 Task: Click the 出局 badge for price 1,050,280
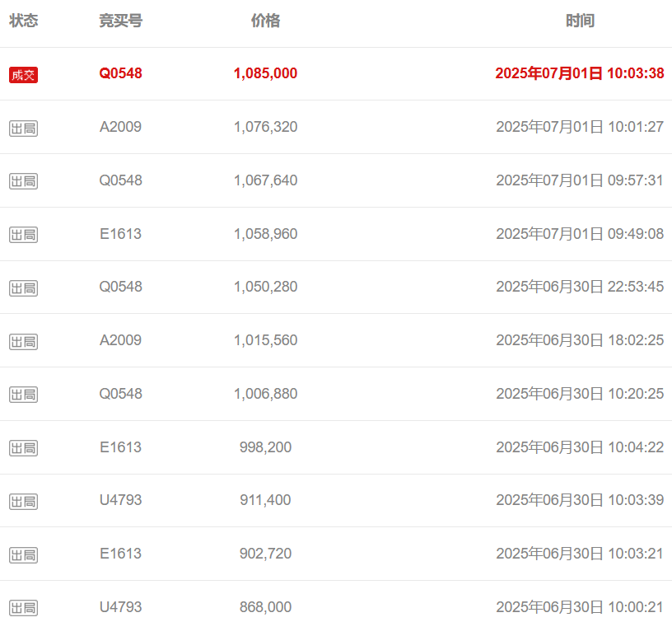pos(24,288)
